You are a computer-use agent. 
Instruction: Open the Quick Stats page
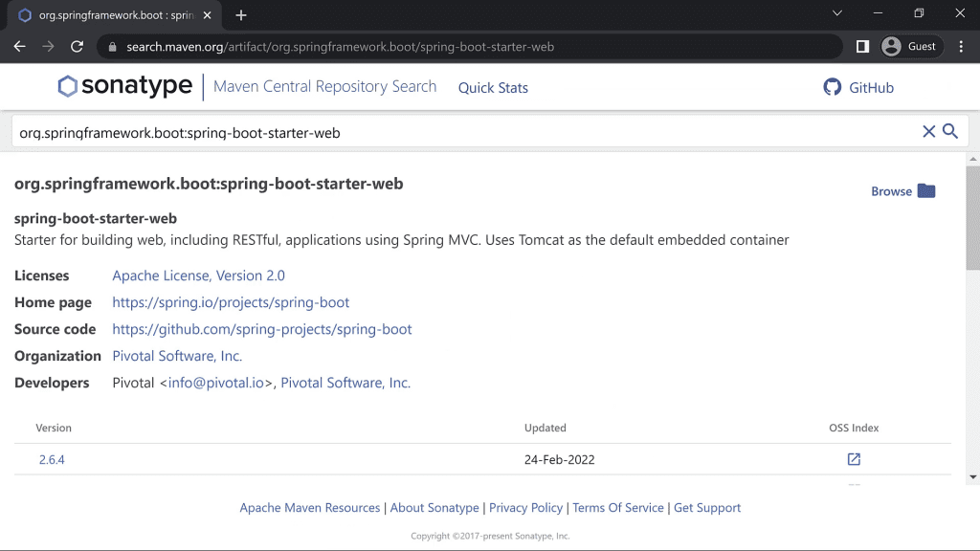(x=493, y=88)
